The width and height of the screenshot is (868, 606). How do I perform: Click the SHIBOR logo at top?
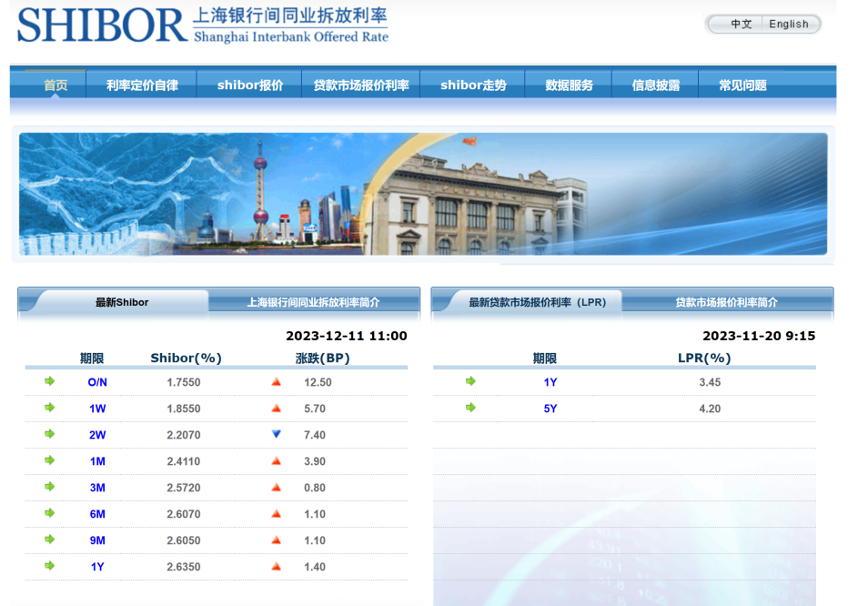(203, 25)
